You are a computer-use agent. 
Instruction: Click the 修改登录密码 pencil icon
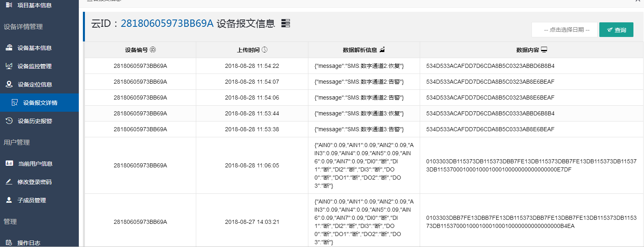pos(9,182)
